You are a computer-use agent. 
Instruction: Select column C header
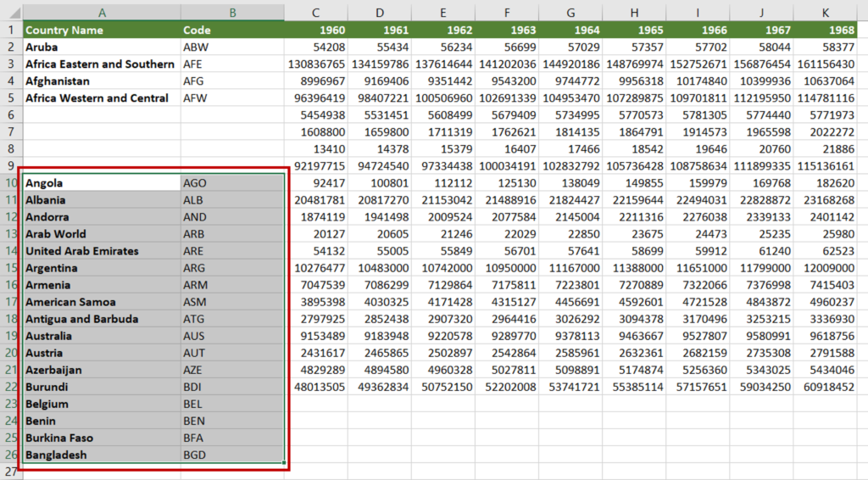(x=315, y=12)
